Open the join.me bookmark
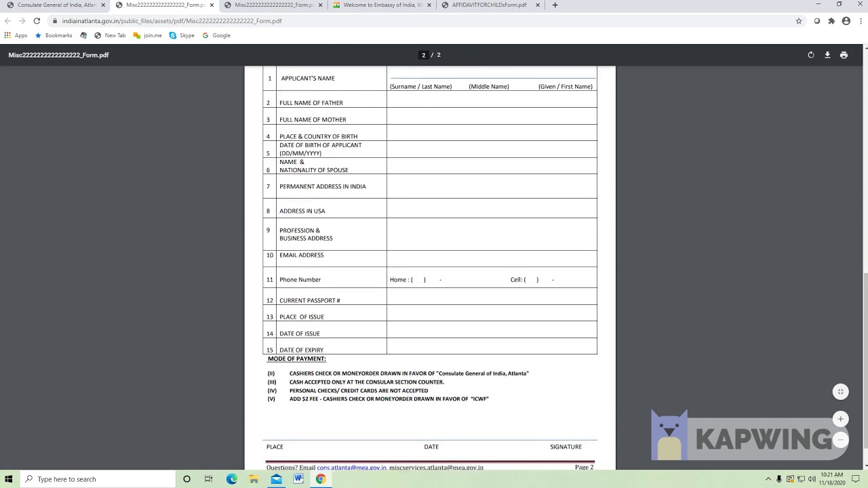Image resolution: width=868 pixels, height=488 pixels. 148,35
